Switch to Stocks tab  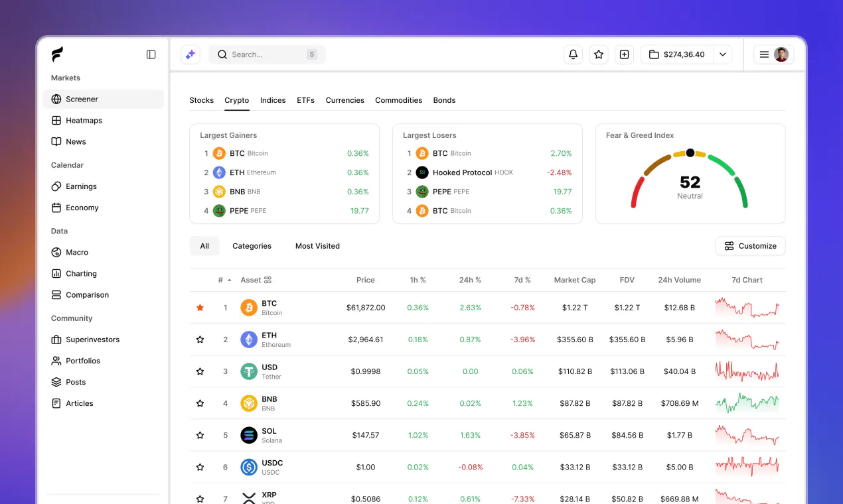pyautogui.click(x=201, y=100)
